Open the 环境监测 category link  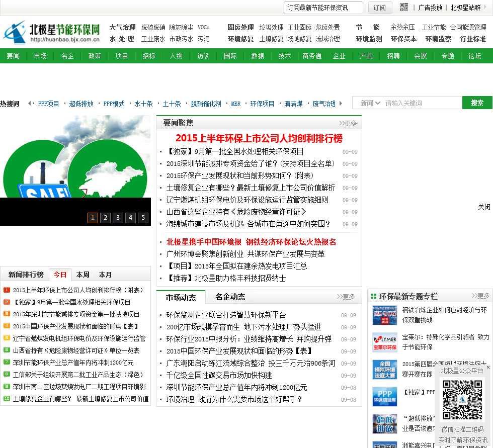tap(369, 39)
